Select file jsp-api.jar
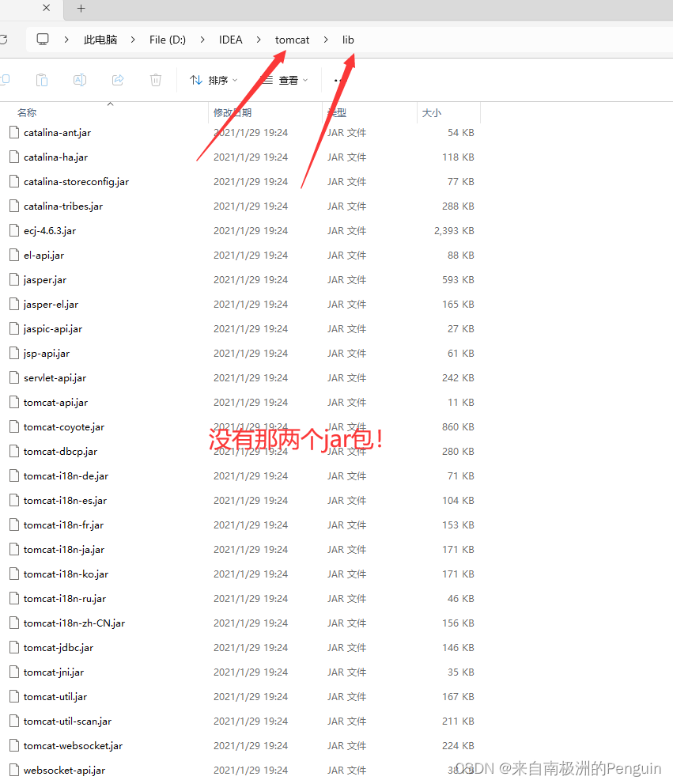The image size is (673, 784). [x=47, y=353]
